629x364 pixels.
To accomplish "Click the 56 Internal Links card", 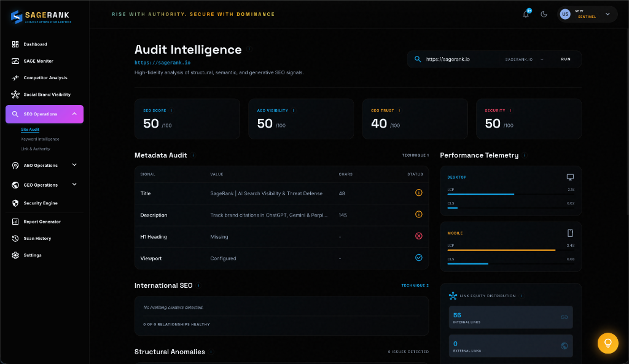I will point(510,317).
